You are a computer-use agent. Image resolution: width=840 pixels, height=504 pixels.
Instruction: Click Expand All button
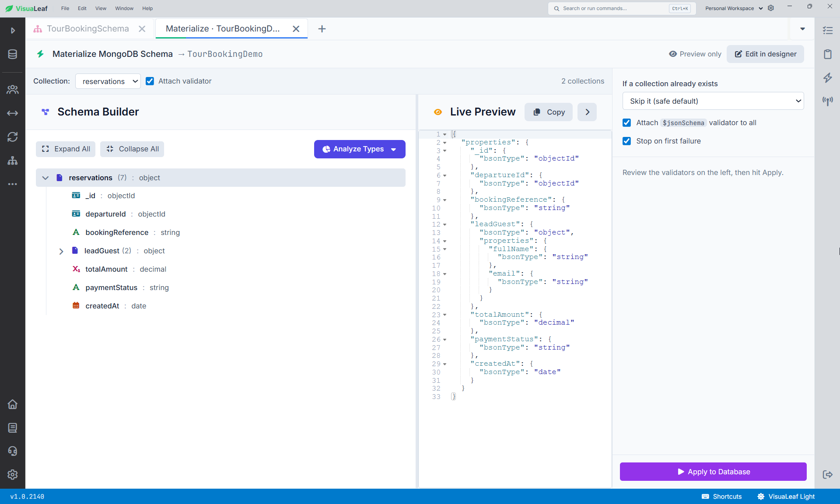[x=66, y=149]
